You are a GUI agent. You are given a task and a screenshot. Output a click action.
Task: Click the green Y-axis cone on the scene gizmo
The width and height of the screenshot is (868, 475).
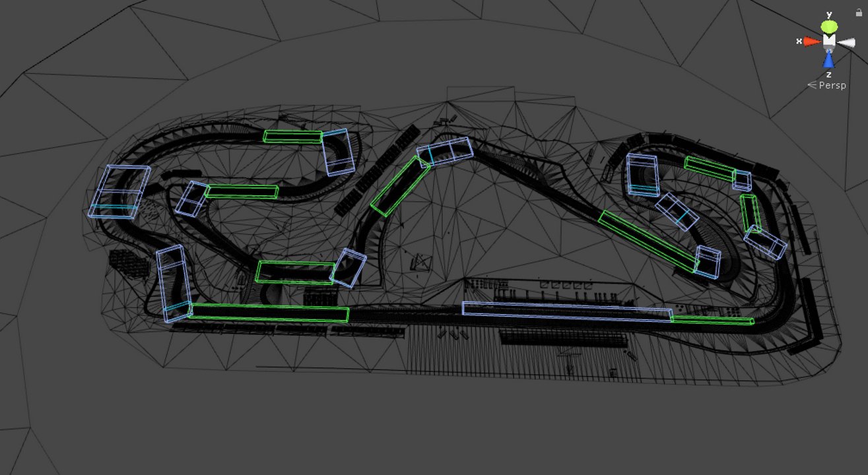point(828,26)
